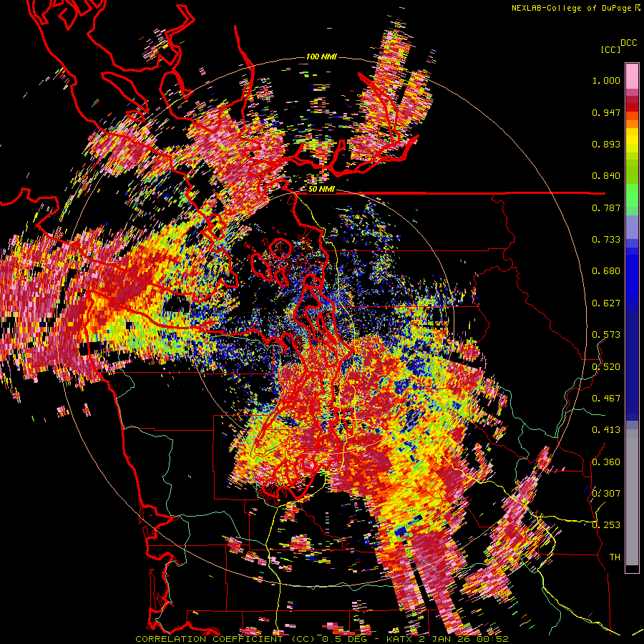The width and height of the screenshot is (644, 644).
Task: Select the 0.947 value on color scale
Action: [606, 112]
